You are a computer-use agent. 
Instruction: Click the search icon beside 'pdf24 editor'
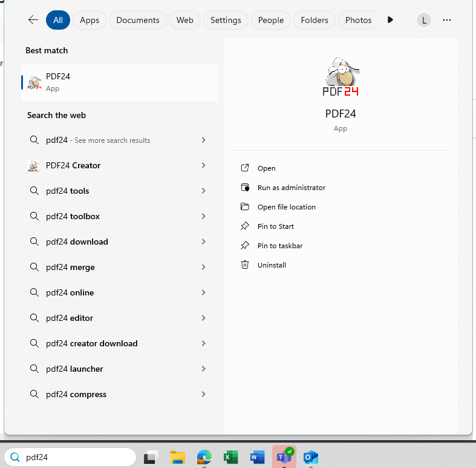pos(34,318)
